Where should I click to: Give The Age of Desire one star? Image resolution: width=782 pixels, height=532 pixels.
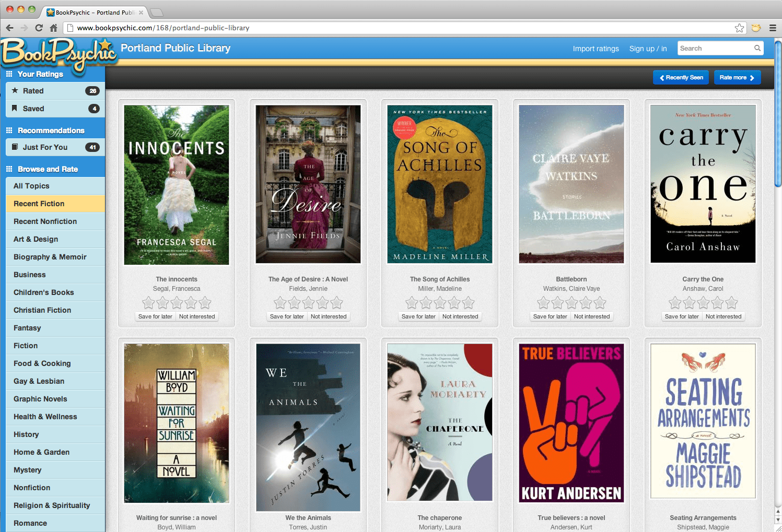[281, 302]
